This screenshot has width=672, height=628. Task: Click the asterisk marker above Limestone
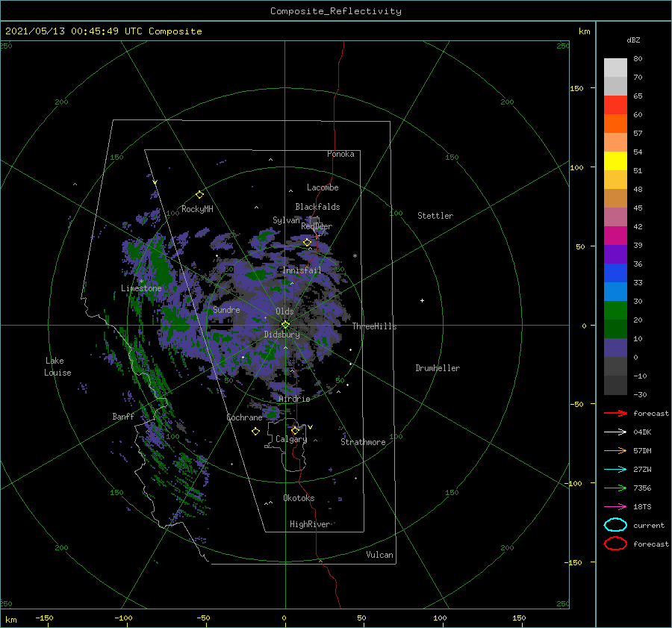(141, 282)
